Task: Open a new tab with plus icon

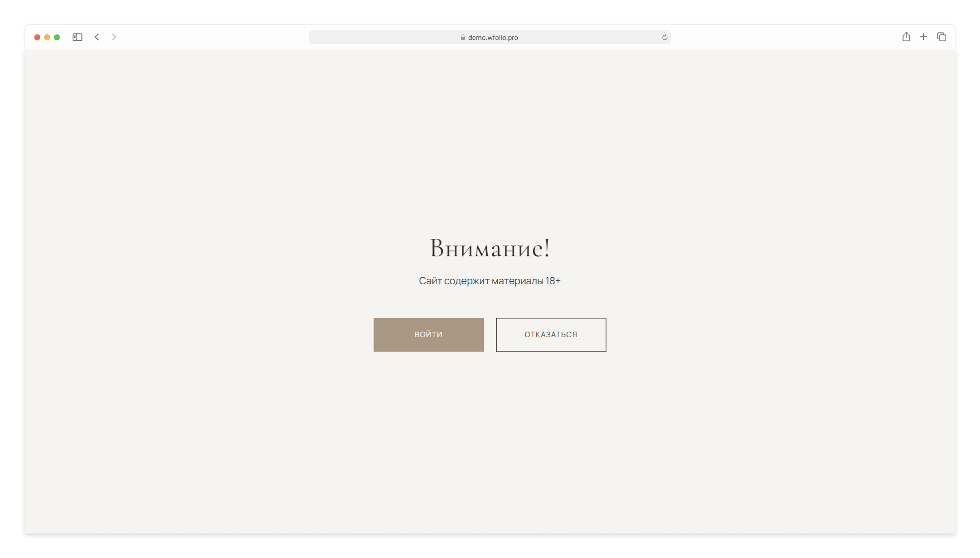Action: click(923, 37)
